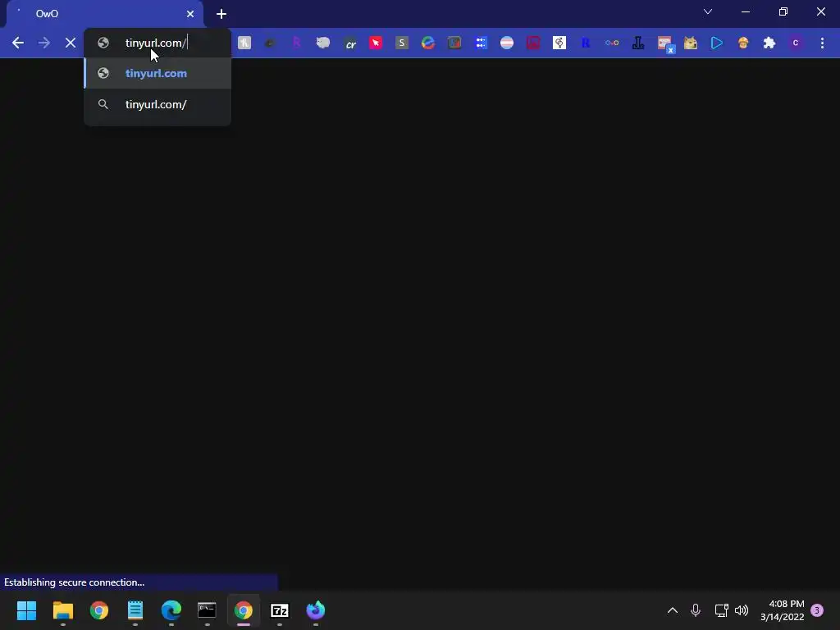Open the gray 'S' extension

[x=402, y=43]
